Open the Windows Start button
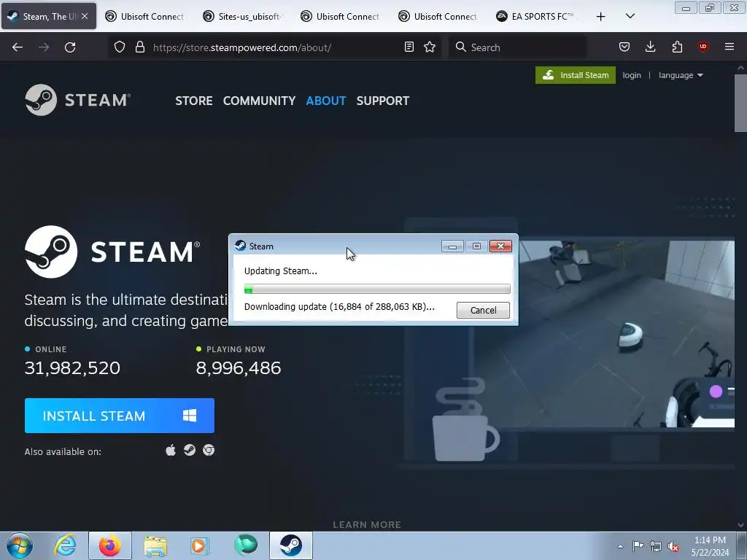747x560 pixels. pos(20,545)
